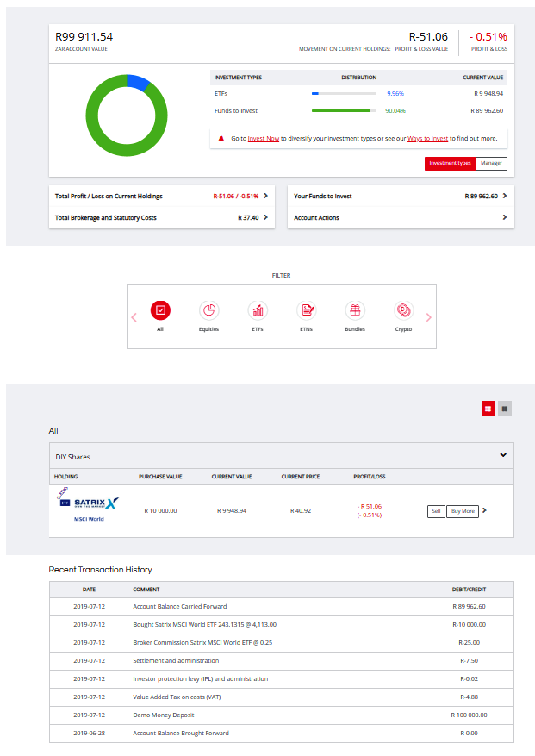This screenshot has width=535, height=756.
Task: Filter holdings by Bundles
Action: [x=355, y=310]
